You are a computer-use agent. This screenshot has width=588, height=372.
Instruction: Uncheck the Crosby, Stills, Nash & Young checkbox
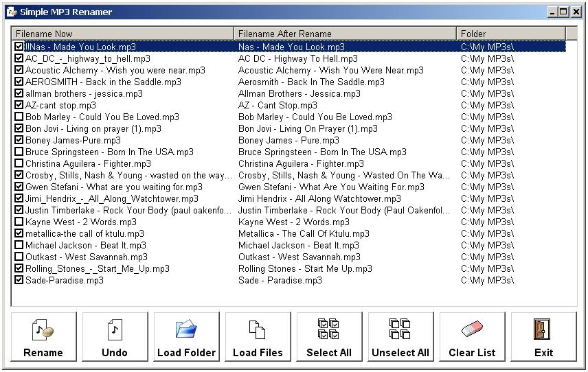point(19,174)
